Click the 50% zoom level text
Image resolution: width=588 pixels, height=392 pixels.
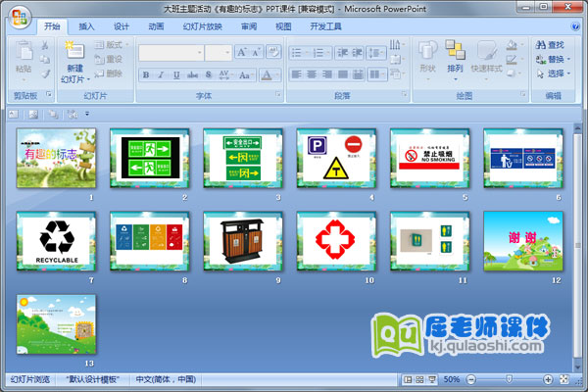[x=452, y=379]
